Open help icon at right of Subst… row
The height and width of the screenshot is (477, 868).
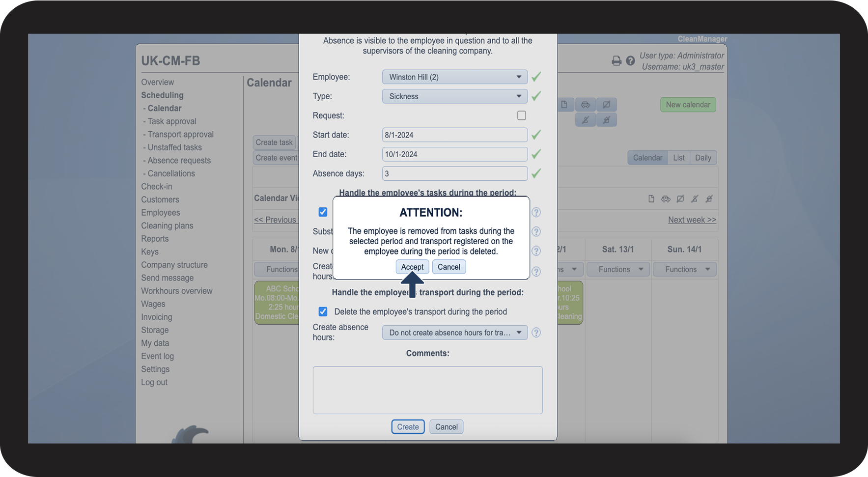click(536, 231)
